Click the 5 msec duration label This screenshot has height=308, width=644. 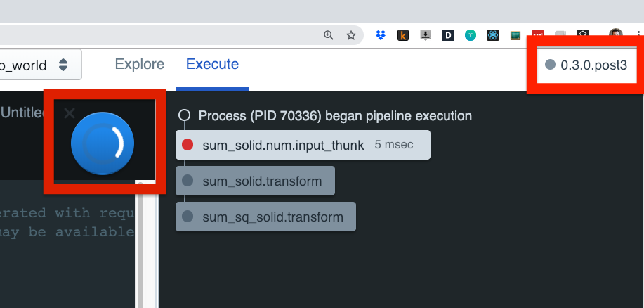coord(394,145)
